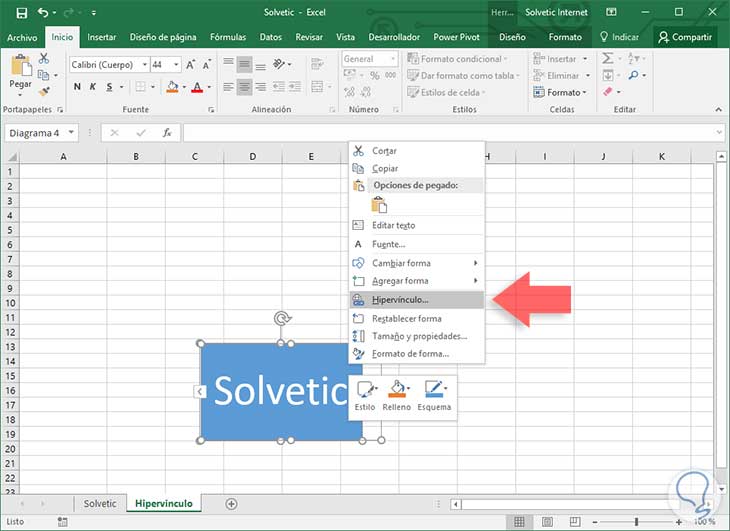Toggle italic K formatting

tap(93, 87)
